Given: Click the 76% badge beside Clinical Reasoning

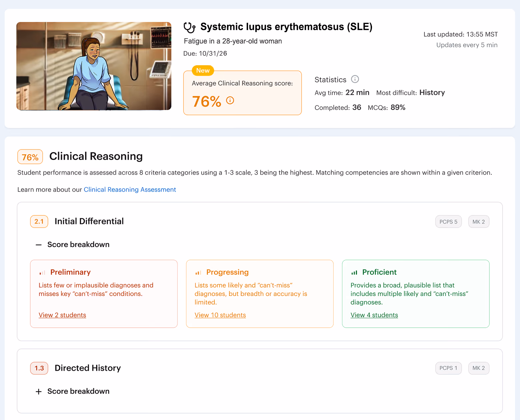Looking at the screenshot, I should coord(30,157).
